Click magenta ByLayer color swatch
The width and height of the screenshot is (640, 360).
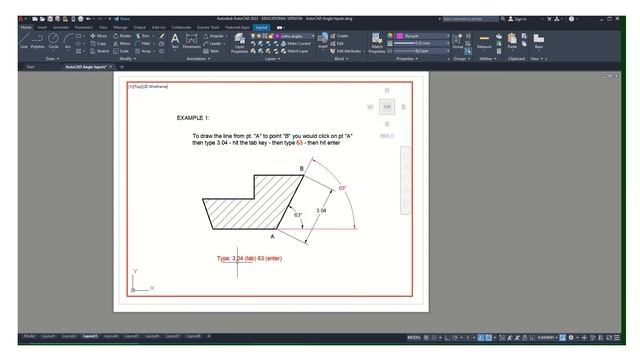[x=400, y=36]
